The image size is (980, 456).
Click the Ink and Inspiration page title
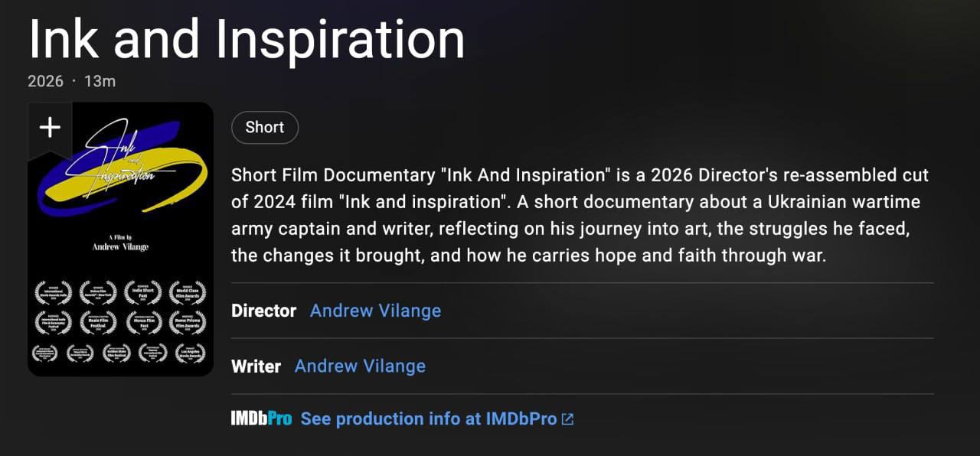[247, 40]
